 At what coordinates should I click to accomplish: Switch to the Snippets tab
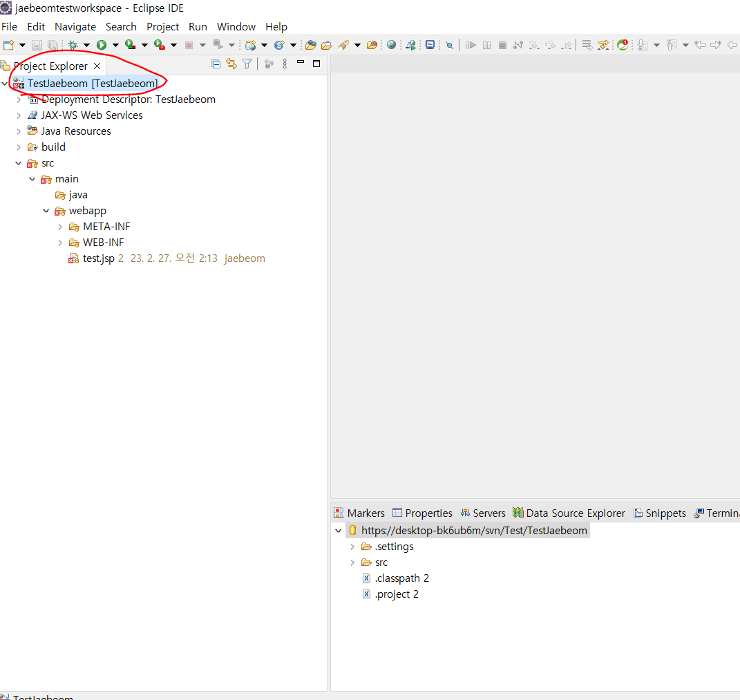click(659, 513)
